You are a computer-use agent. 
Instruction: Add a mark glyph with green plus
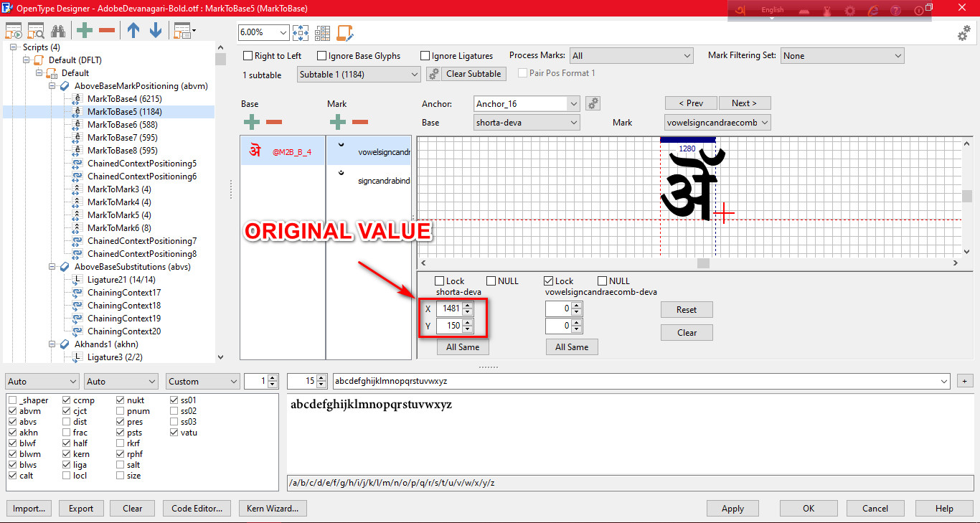(x=337, y=123)
